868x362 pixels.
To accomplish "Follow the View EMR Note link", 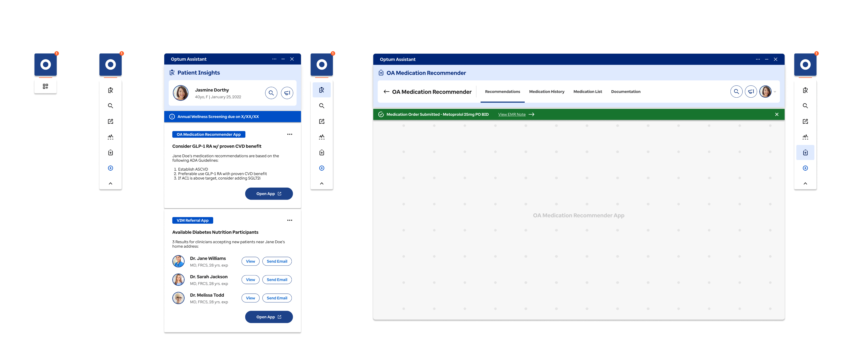I will pos(512,115).
